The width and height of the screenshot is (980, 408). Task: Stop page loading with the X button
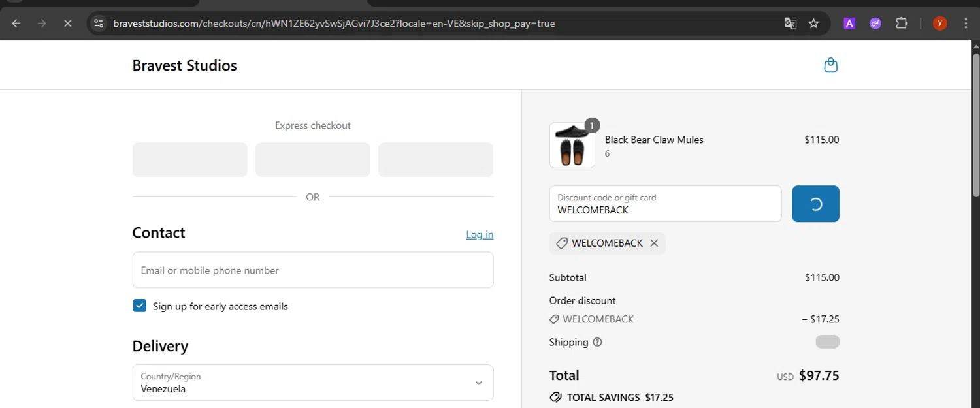click(67, 24)
